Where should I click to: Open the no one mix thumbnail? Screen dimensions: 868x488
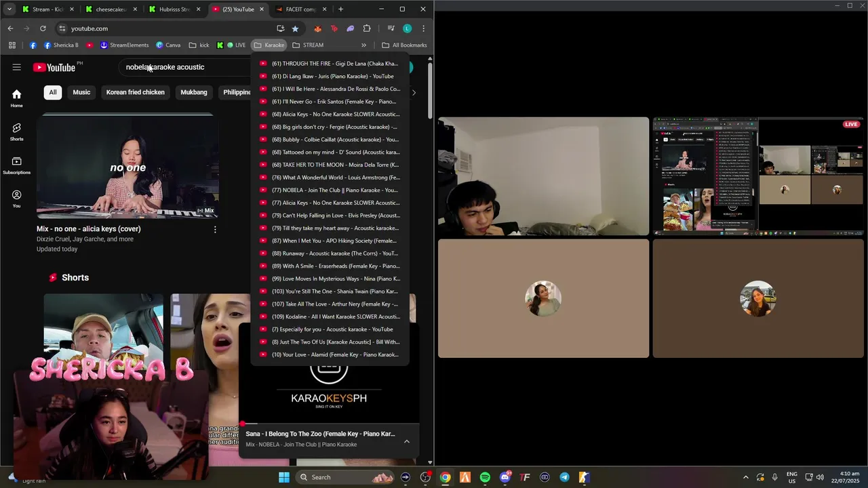[127, 166]
